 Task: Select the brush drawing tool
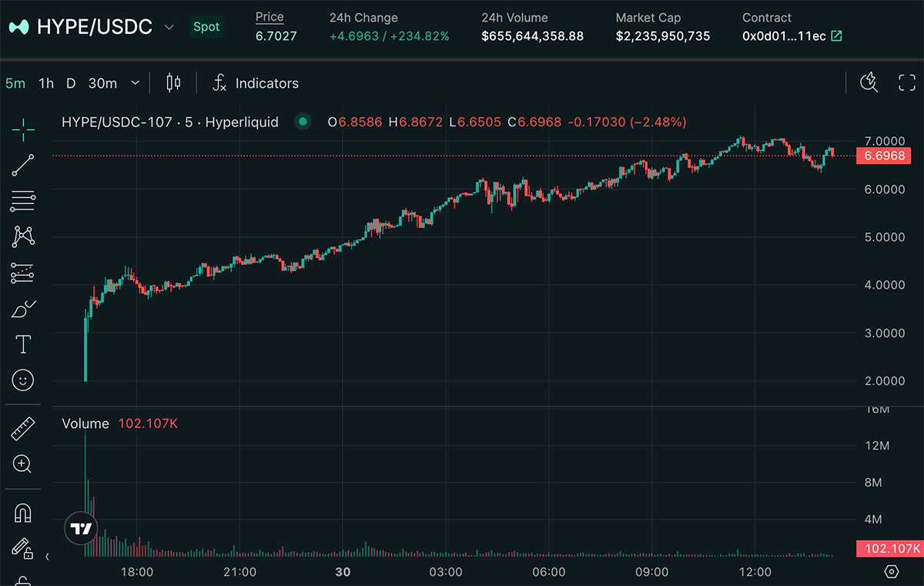click(x=23, y=309)
